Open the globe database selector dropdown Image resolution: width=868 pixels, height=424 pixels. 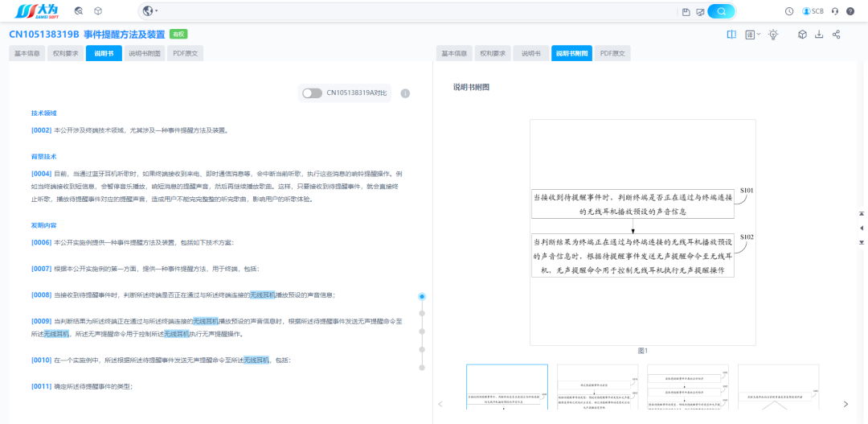click(x=150, y=11)
